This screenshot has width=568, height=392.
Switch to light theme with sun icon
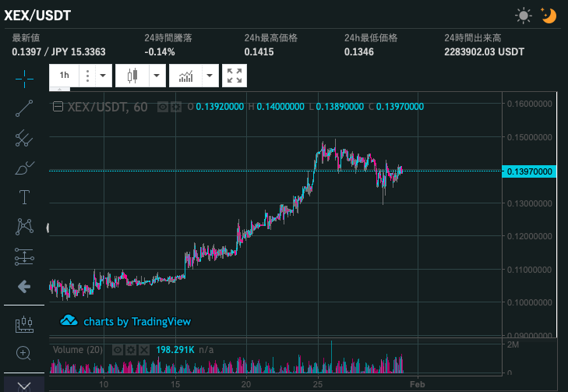pos(524,15)
